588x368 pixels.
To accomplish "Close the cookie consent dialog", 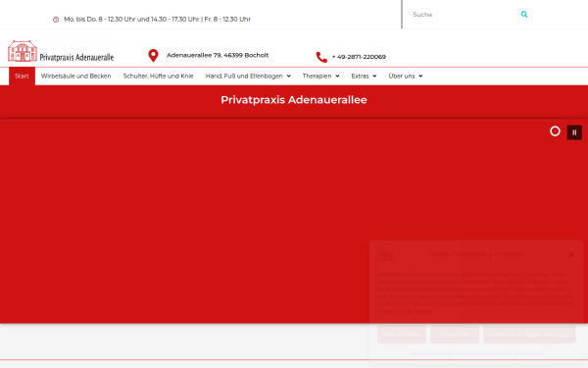I will click(x=571, y=254).
